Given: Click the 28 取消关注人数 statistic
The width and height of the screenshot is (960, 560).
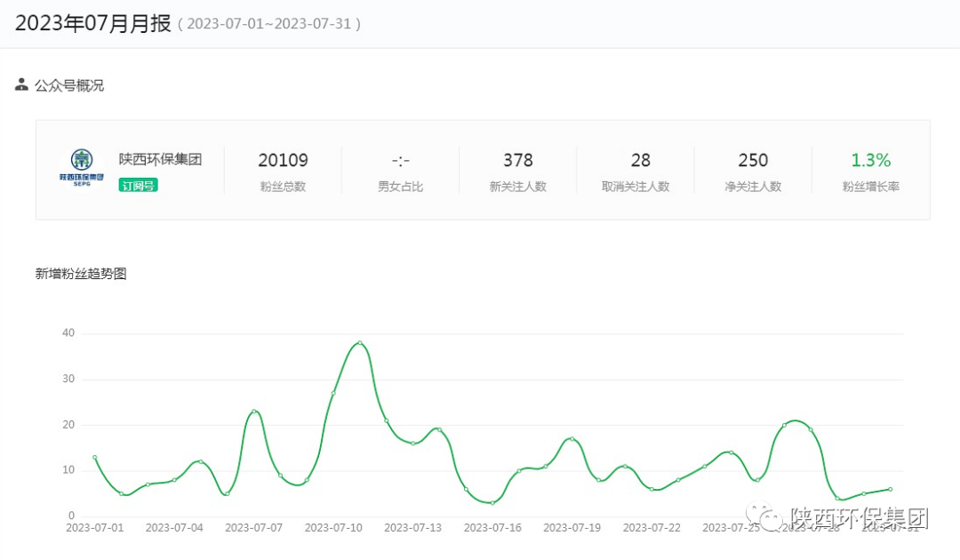Looking at the screenshot, I should point(640,160).
